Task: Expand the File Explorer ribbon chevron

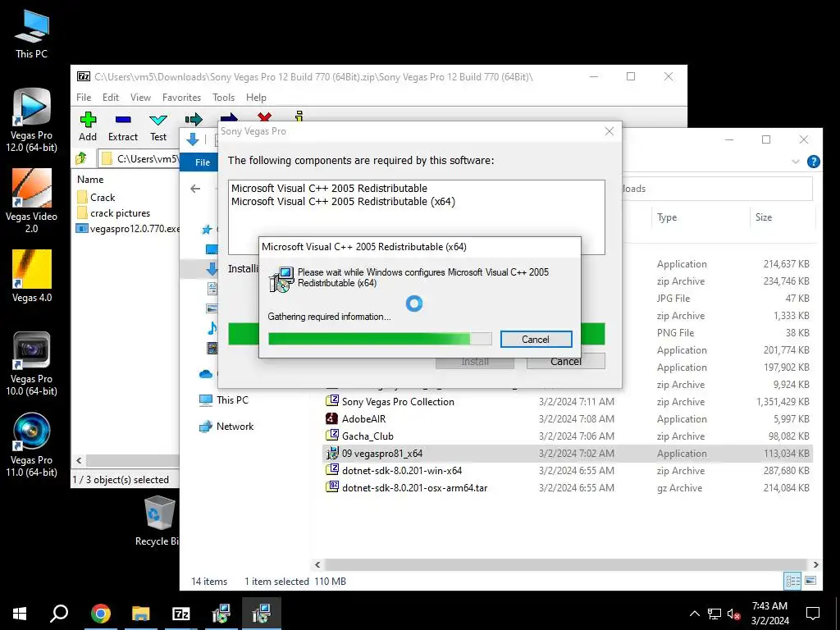Action: (x=796, y=162)
